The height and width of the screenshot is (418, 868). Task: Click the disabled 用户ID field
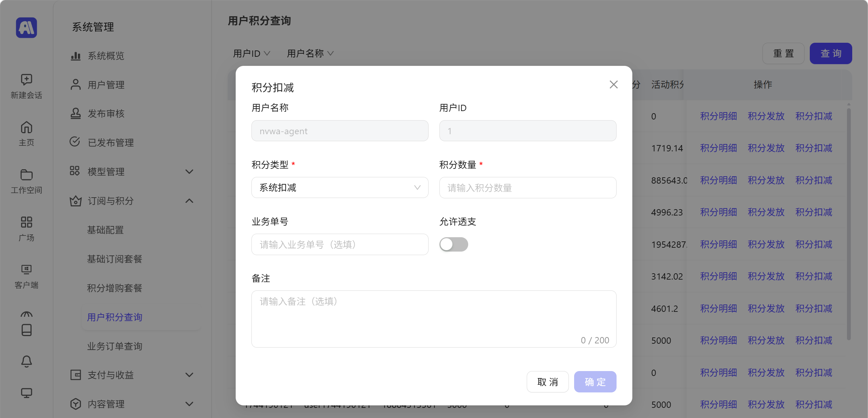click(527, 131)
